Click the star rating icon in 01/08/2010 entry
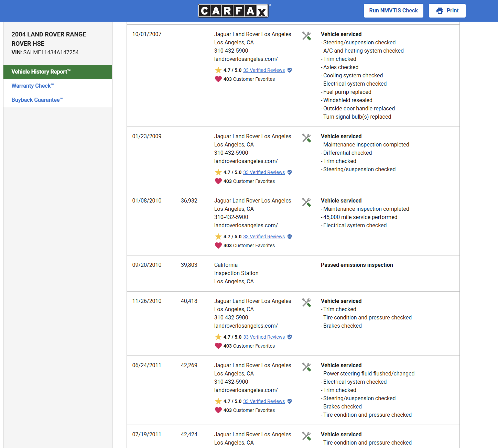Image resolution: width=498 pixels, height=448 pixels. tap(218, 237)
